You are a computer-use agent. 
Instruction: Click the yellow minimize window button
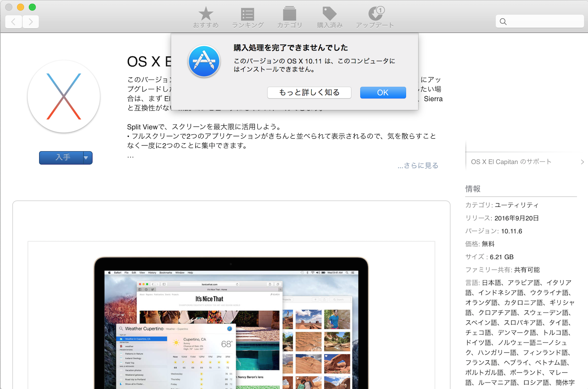pos(21,7)
